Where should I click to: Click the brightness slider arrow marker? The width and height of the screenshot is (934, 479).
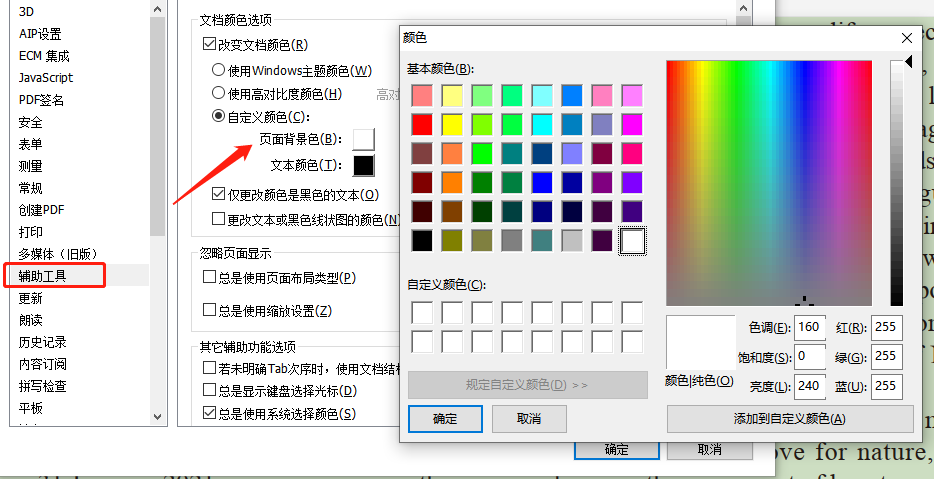click(x=909, y=63)
